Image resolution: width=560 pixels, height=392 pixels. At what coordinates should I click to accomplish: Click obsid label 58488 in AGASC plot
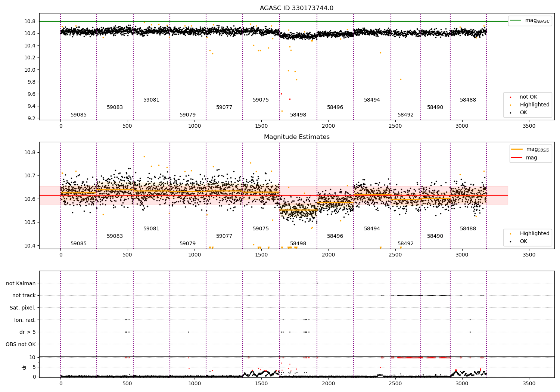[x=468, y=100]
